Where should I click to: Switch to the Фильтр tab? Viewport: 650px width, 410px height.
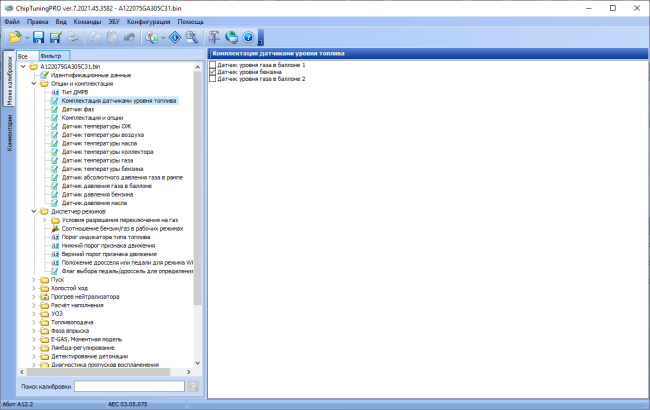point(54,56)
